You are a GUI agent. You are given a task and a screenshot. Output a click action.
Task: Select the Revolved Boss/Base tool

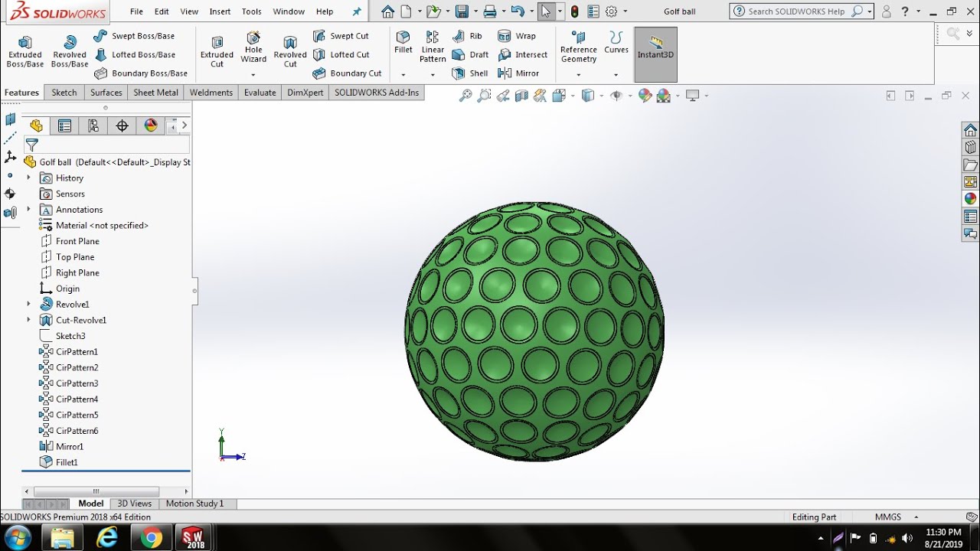(x=70, y=52)
